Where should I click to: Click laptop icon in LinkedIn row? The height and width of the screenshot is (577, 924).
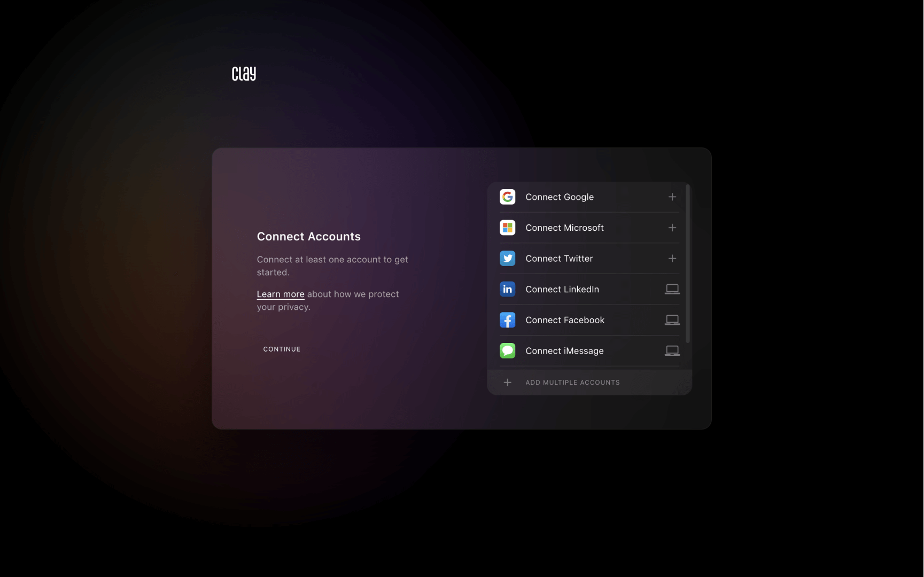click(672, 289)
